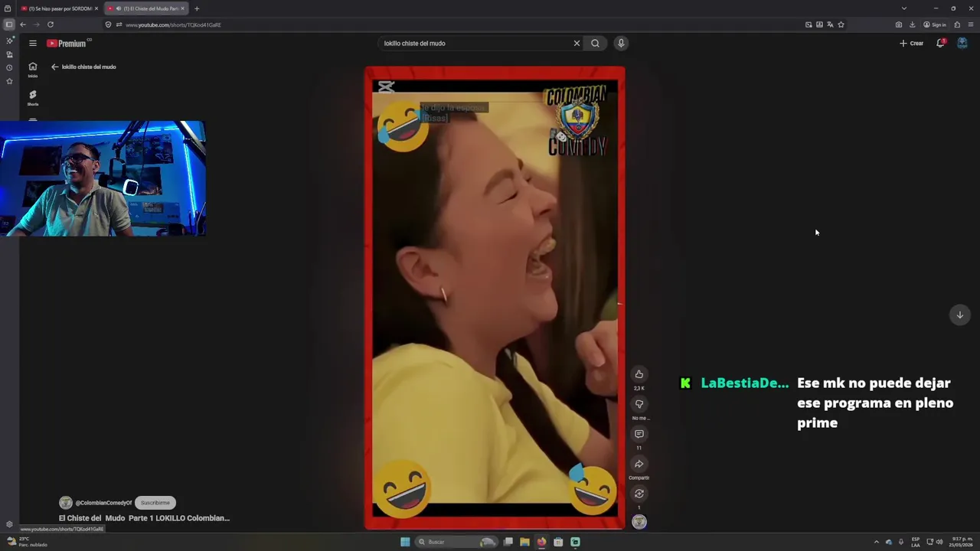Bookmark this page with star

[x=841, y=24]
